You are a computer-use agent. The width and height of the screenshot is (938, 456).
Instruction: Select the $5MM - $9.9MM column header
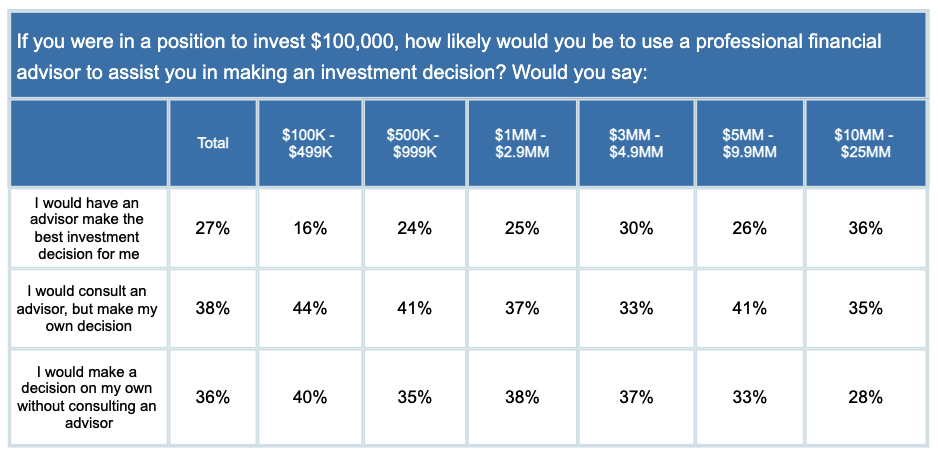(x=750, y=143)
